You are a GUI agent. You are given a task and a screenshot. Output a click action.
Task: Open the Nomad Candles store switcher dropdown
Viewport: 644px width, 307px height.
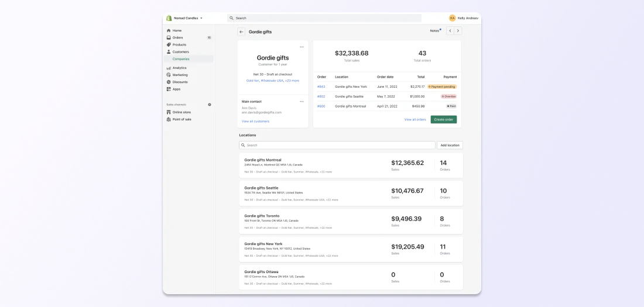[x=188, y=18]
